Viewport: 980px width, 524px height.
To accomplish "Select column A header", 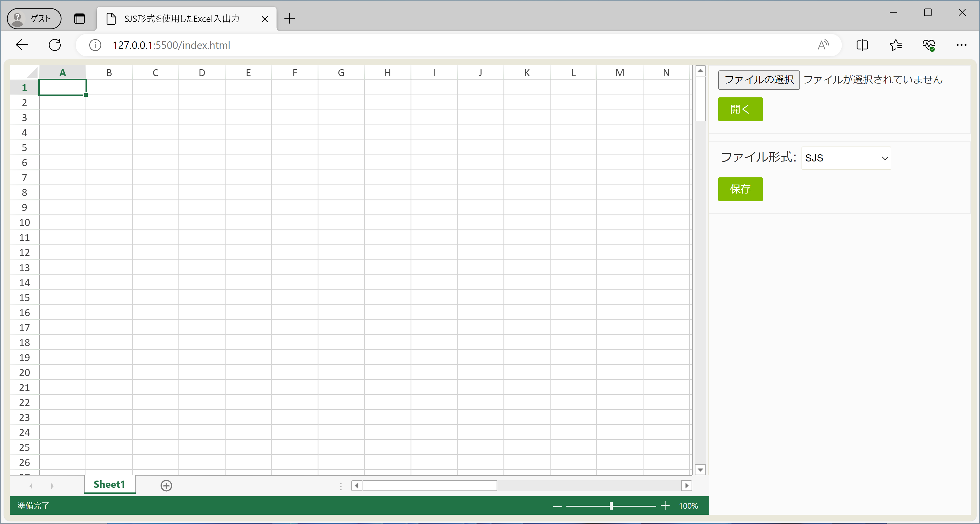I will [63, 73].
